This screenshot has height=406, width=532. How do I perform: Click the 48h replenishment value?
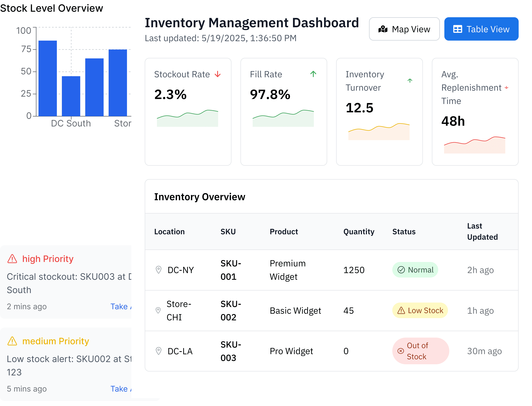(x=453, y=121)
